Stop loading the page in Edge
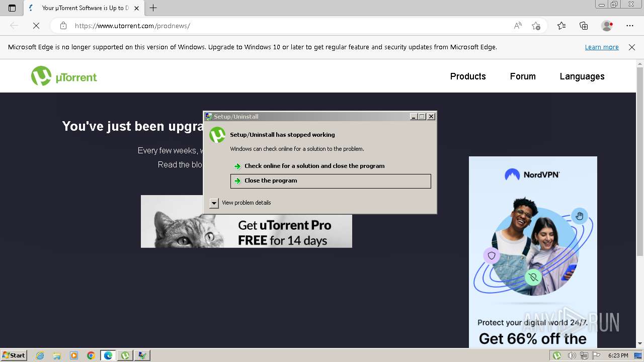 [36, 26]
